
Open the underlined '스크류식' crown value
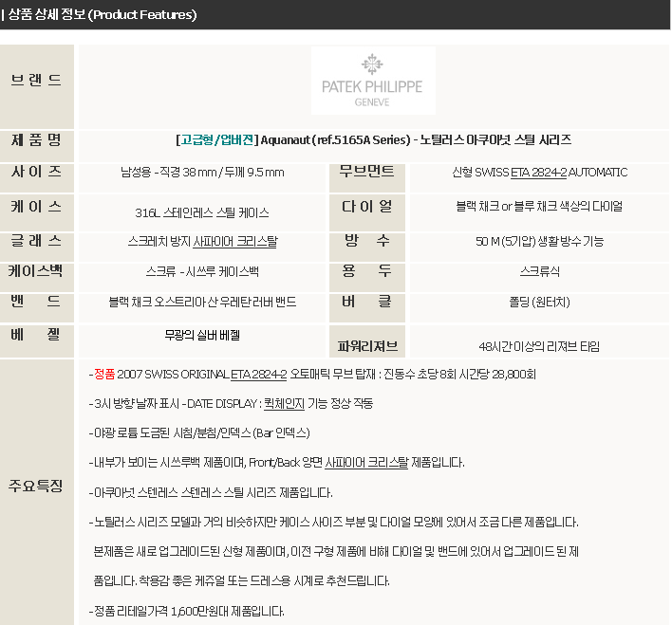coord(539,271)
